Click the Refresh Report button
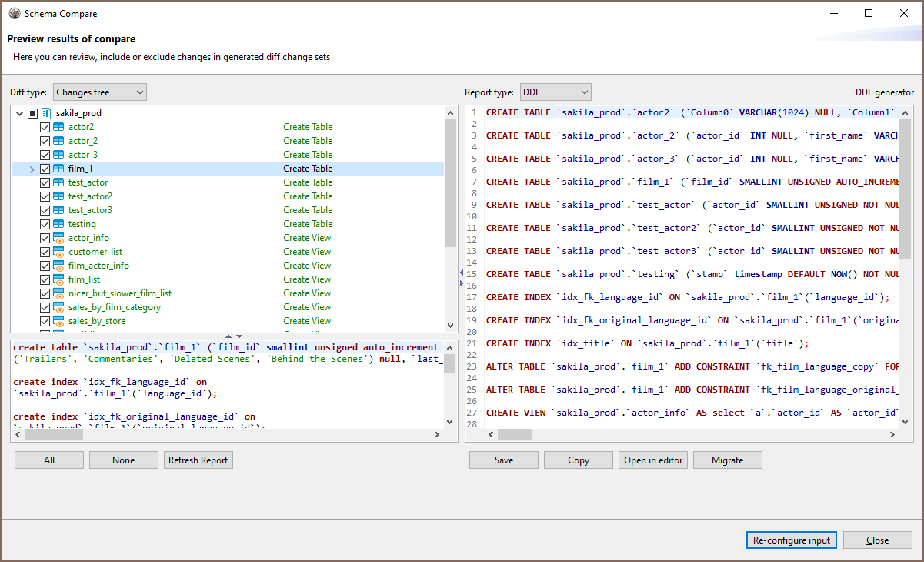This screenshot has height=562, width=924. click(198, 460)
